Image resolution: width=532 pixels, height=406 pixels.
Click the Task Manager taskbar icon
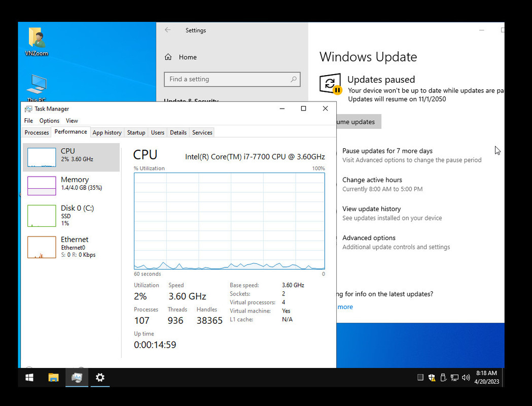77,378
